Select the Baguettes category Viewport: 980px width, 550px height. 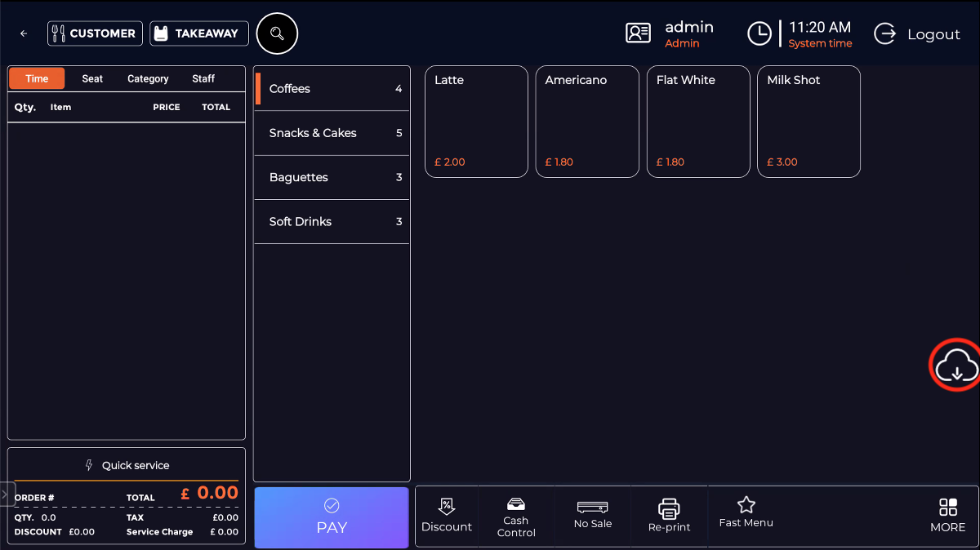coord(332,177)
